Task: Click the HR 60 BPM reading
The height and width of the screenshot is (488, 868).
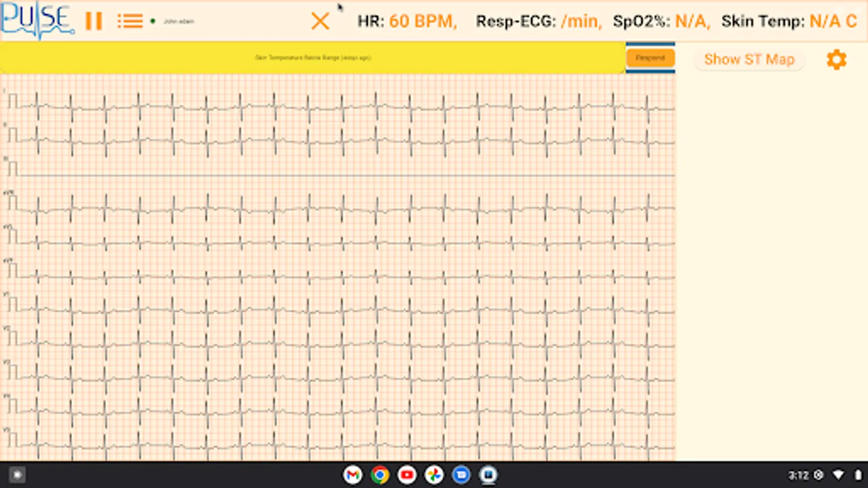Action: (406, 22)
